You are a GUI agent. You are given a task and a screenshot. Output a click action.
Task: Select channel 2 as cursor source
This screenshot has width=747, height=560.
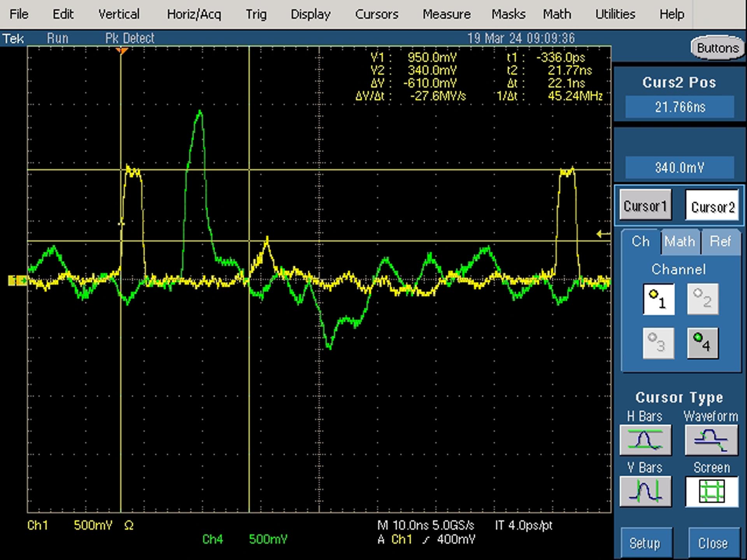pyautogui.click(x=703, y=299)
